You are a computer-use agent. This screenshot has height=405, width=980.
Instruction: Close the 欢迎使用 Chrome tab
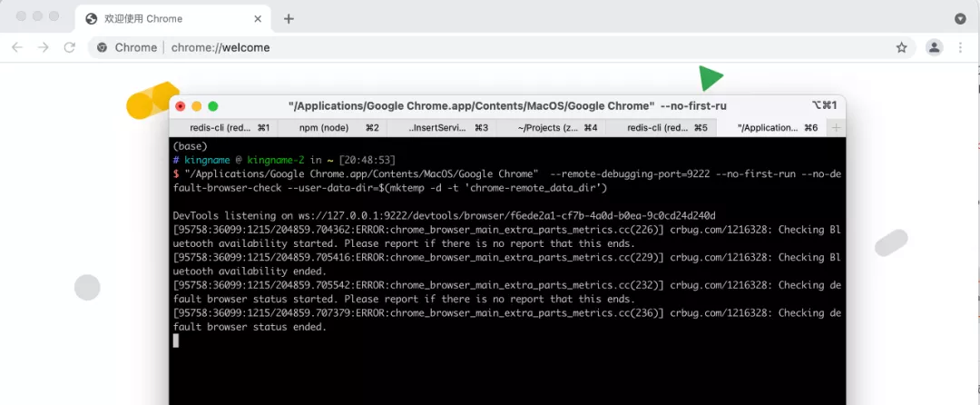point(258,19)
